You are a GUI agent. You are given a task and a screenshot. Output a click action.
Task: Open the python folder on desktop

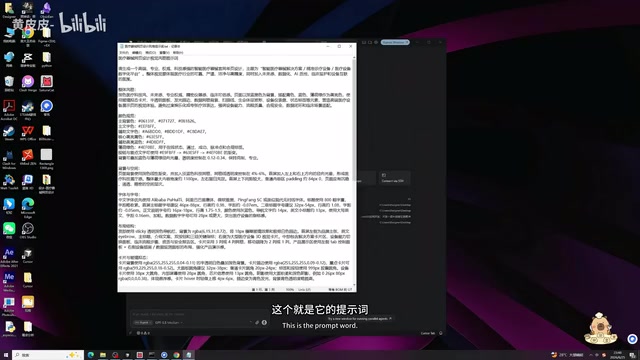(47, 59)
